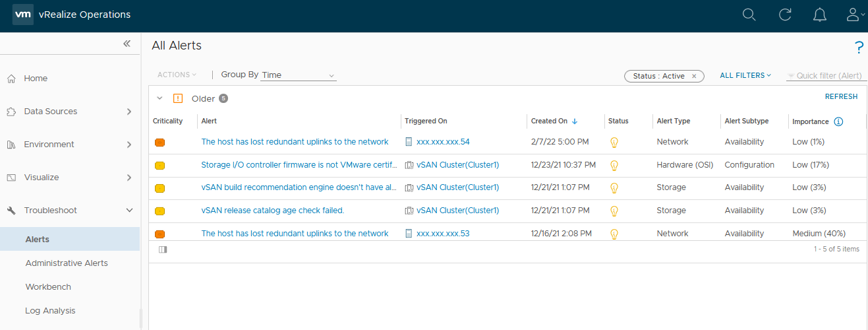
Task: Open the vSAN release catalog age check alert
Action: click(x=272, y=211)
